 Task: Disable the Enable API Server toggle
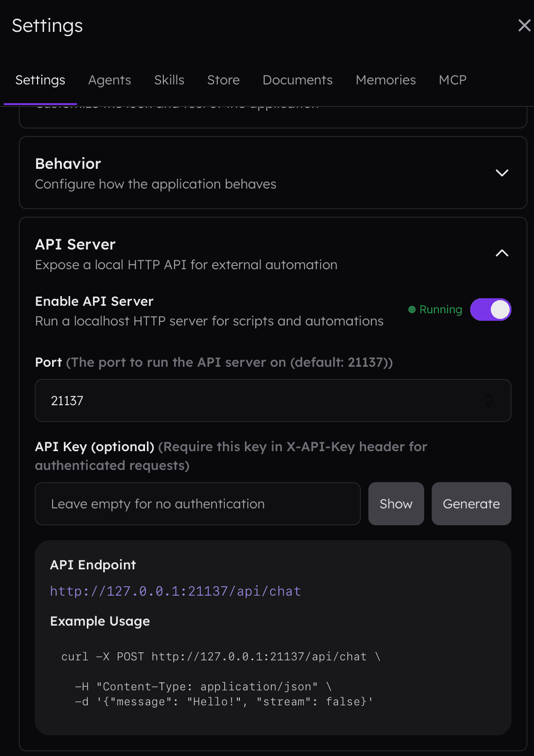(491, 310)
